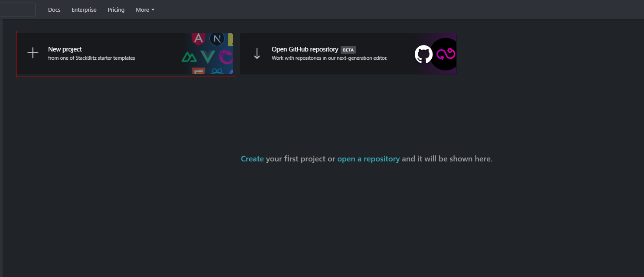The height and width of the screenshot is (277, 644).
Task: Click the search input field at top left
Action: coord(18,10)
